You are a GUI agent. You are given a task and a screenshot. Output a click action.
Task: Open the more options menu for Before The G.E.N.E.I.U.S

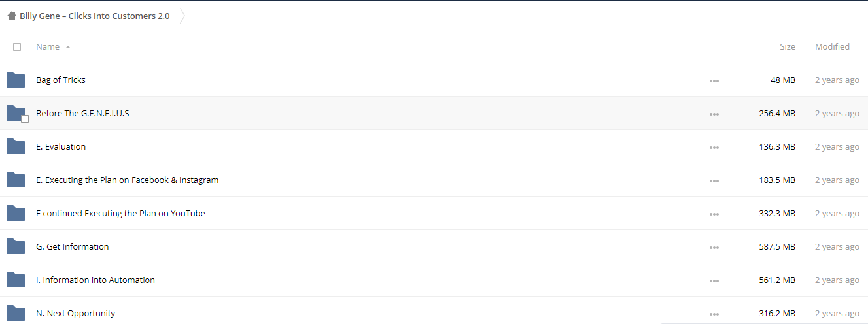tap(714, 114)
